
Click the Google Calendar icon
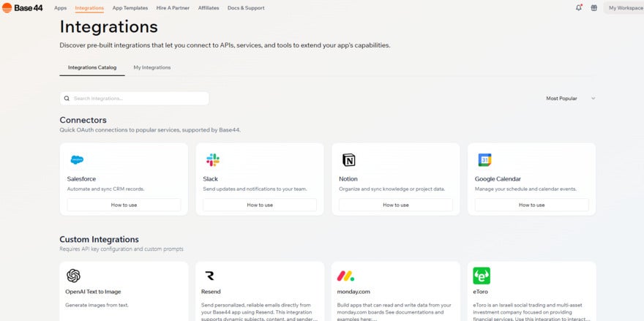[x=484, y=159]
